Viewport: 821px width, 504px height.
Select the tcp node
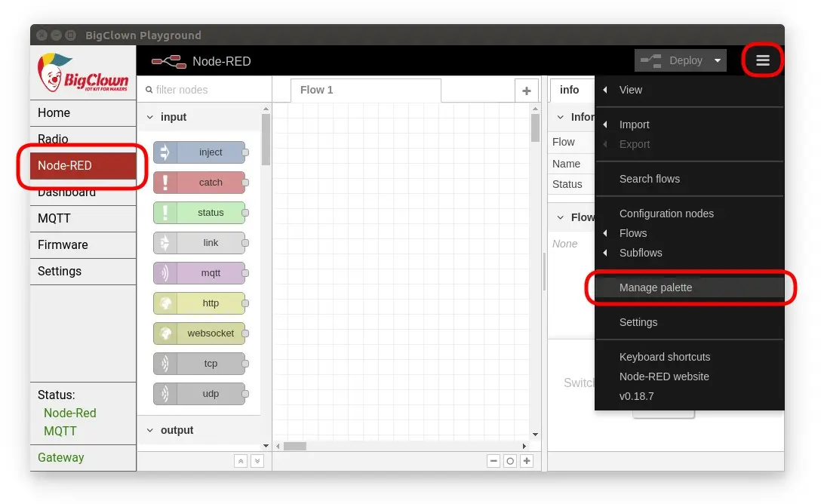[x=199, y=364]
